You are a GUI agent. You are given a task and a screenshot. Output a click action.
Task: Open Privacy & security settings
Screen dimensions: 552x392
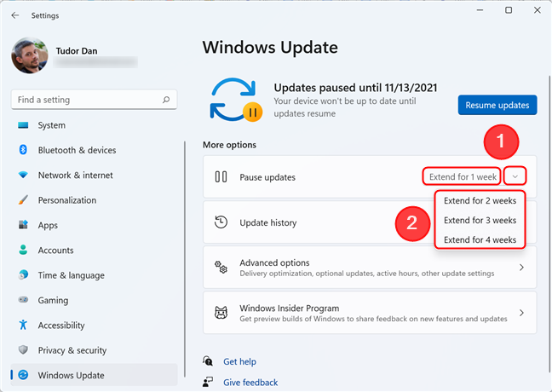tap(94, 350)
